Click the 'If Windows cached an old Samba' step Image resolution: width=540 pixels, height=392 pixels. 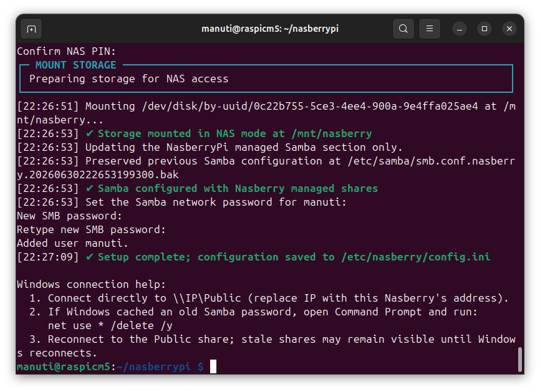pyautogui.click(x=253, y=312)
